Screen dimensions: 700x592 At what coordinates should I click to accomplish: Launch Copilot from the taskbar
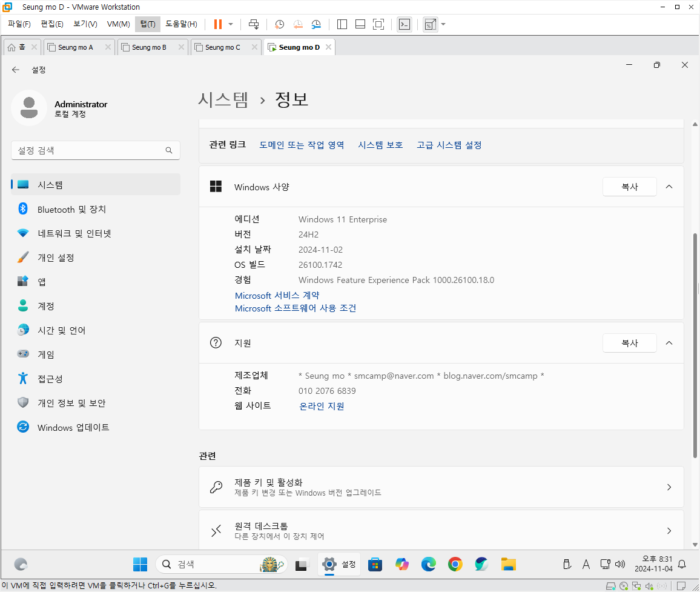(402, 564)
